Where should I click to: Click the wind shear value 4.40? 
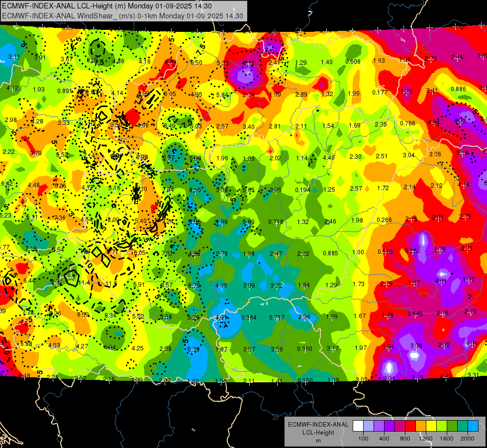point(329,157)
